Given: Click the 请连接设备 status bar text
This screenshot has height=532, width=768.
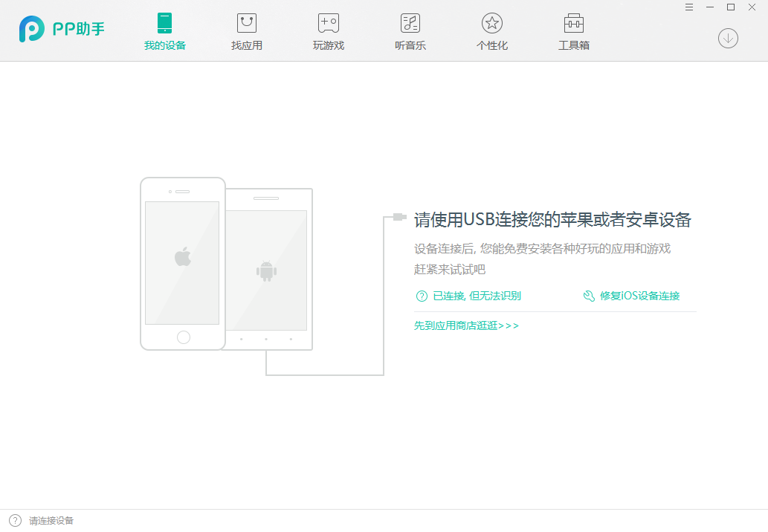Looking at the screenshot, I should (52, 520).
